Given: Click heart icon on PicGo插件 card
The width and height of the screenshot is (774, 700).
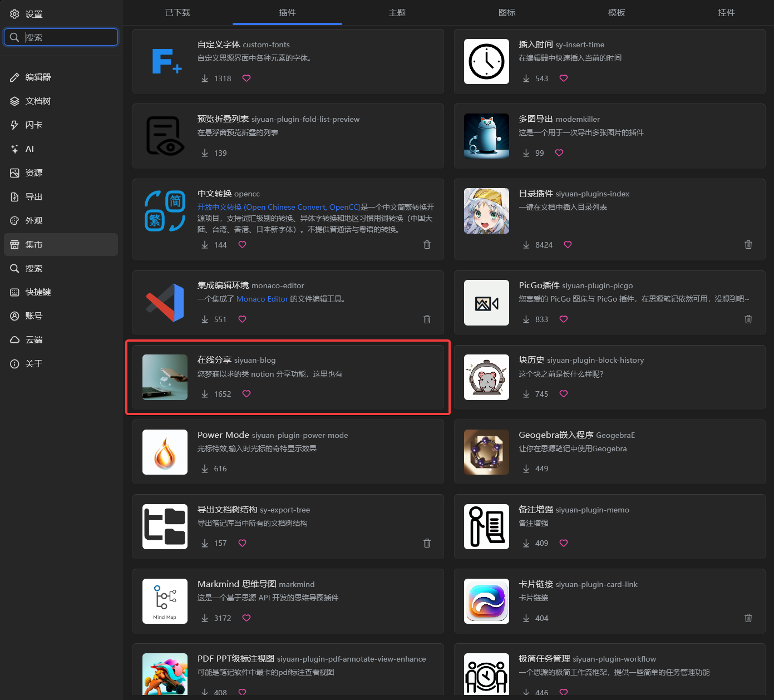Looking at the screenshot, I should click(x=564, y=319).
